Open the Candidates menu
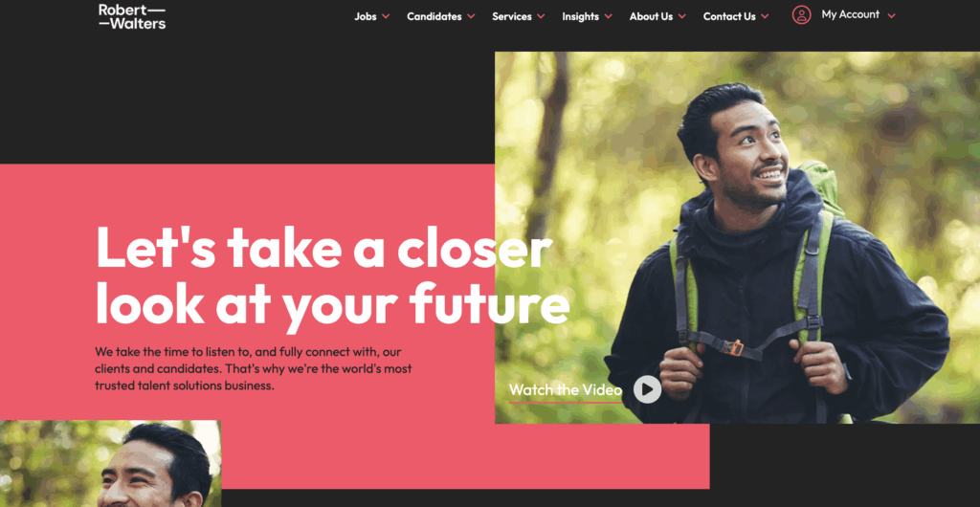 434,17
